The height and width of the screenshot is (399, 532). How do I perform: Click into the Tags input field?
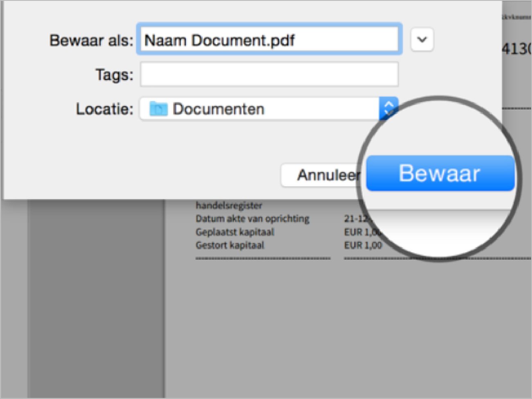[x=268, y=74]
